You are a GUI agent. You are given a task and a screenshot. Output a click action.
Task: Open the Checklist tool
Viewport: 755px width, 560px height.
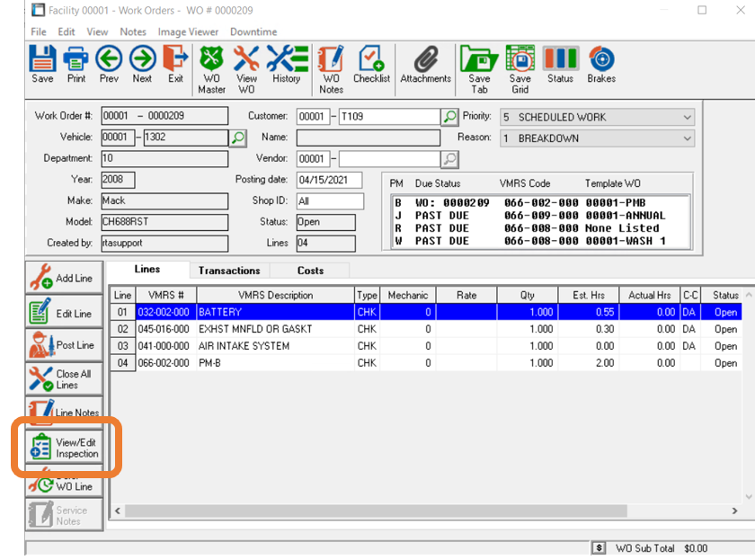tap(371, 65)
